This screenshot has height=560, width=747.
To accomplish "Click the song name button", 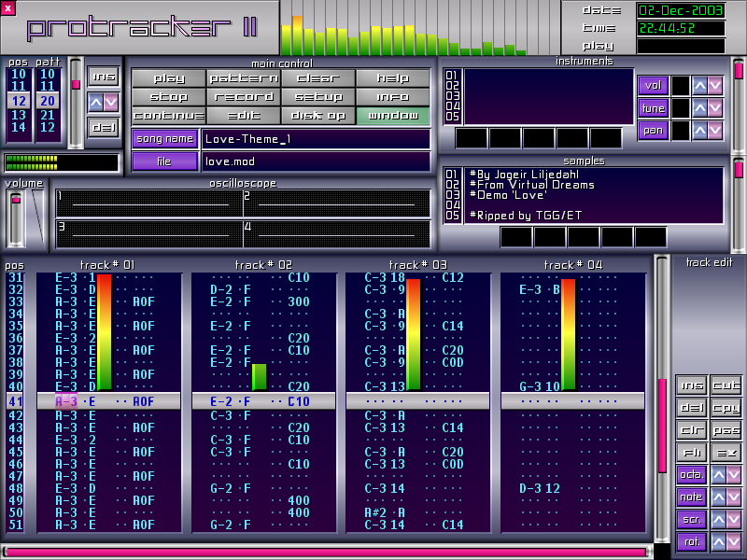I will [165, 139].
